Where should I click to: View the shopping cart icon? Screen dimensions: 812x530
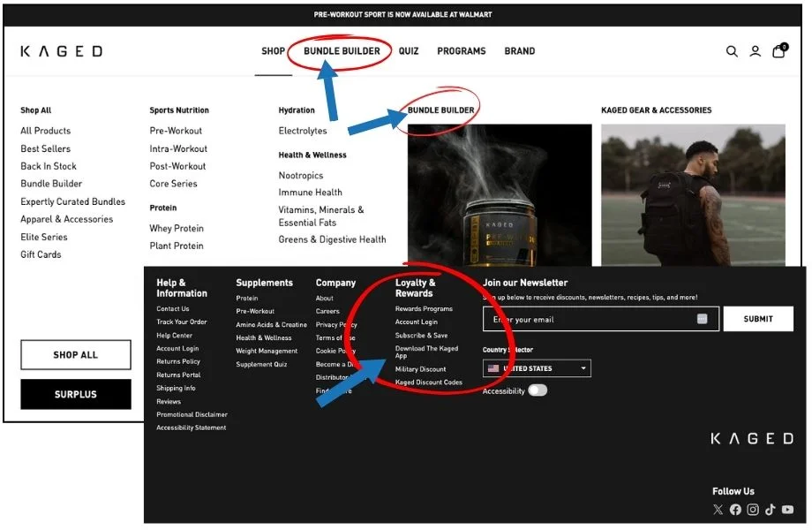[x=778, y=51]
